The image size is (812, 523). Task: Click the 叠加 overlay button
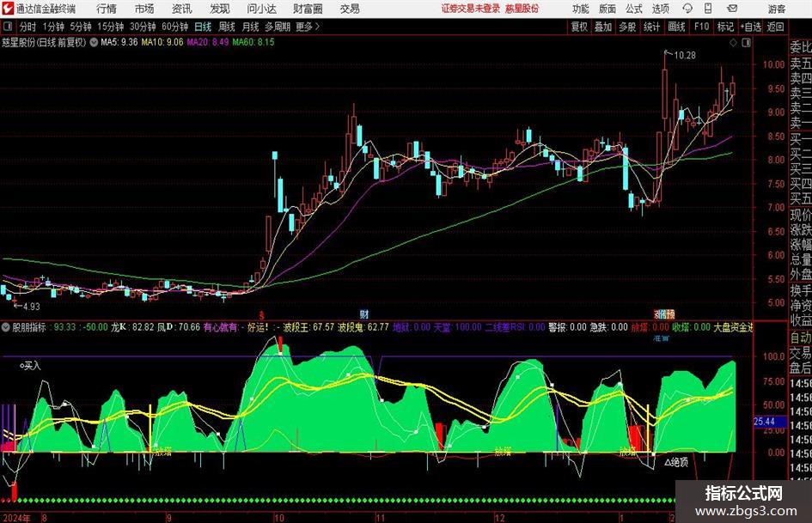coord(603,27)
